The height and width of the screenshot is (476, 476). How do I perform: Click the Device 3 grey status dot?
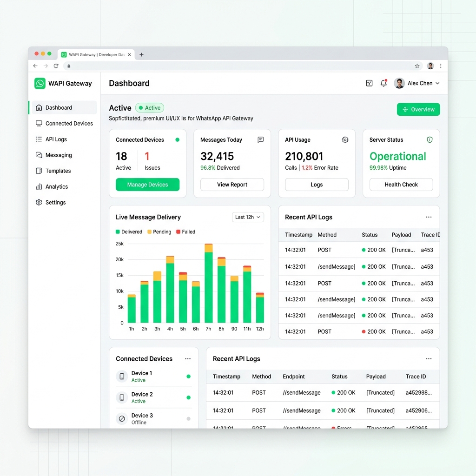coord(189,419)
